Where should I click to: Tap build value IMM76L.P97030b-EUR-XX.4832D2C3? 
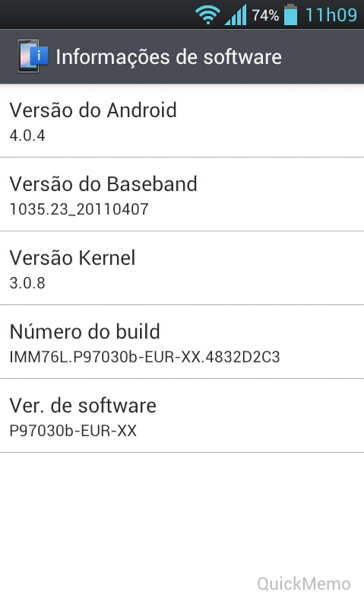click(x=144, y=357)
